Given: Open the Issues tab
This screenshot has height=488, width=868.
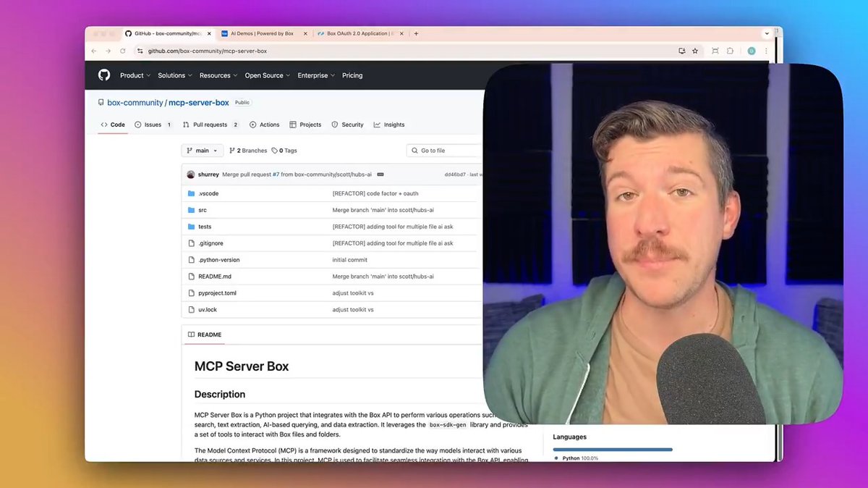Looking at the screenshot, I should tap(153, 125).
